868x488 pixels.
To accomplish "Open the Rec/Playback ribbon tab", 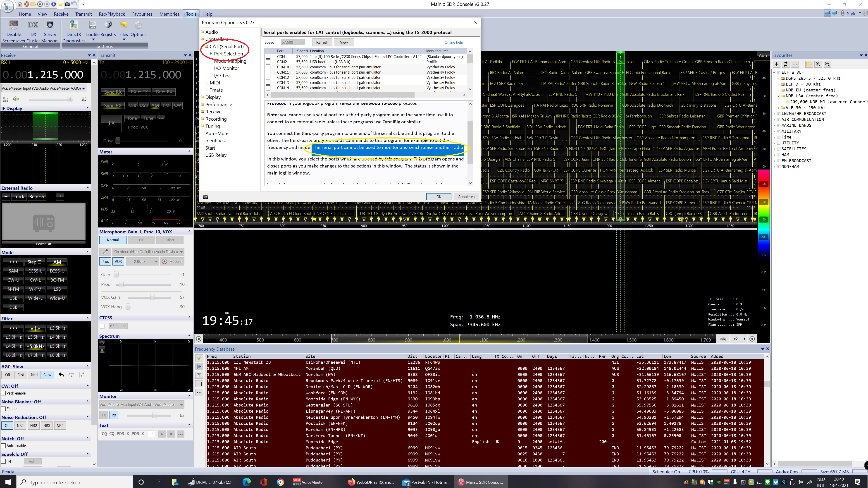I will pyautogui.click(x=112, y=14).
